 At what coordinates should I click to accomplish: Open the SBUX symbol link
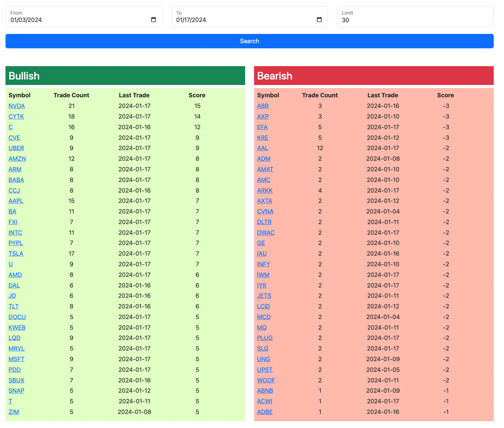click(16, 380)
